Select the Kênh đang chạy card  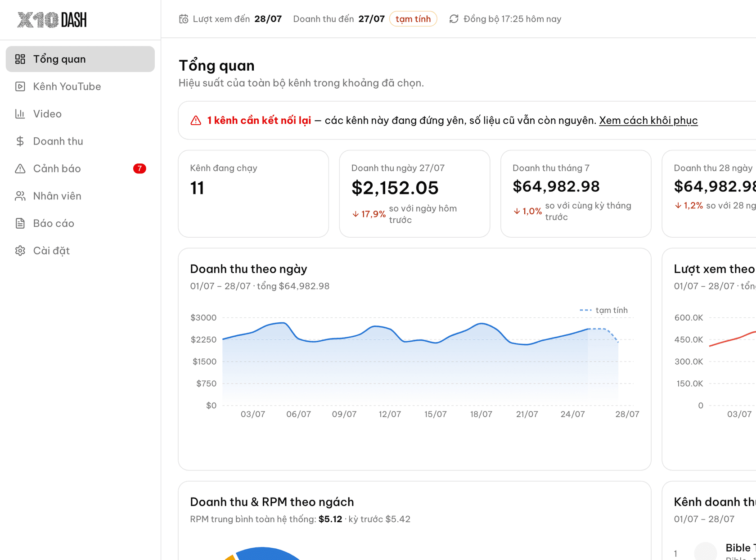tap(253, 194)
